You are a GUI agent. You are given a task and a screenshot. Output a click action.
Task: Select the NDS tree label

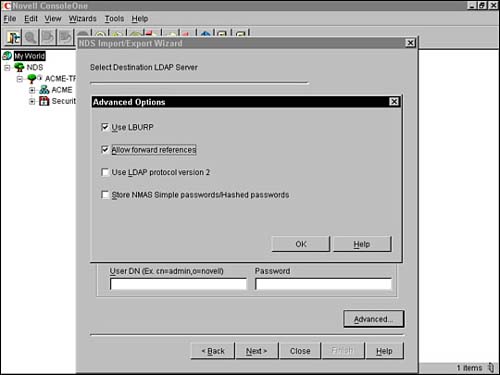click(x=35, y=67)
